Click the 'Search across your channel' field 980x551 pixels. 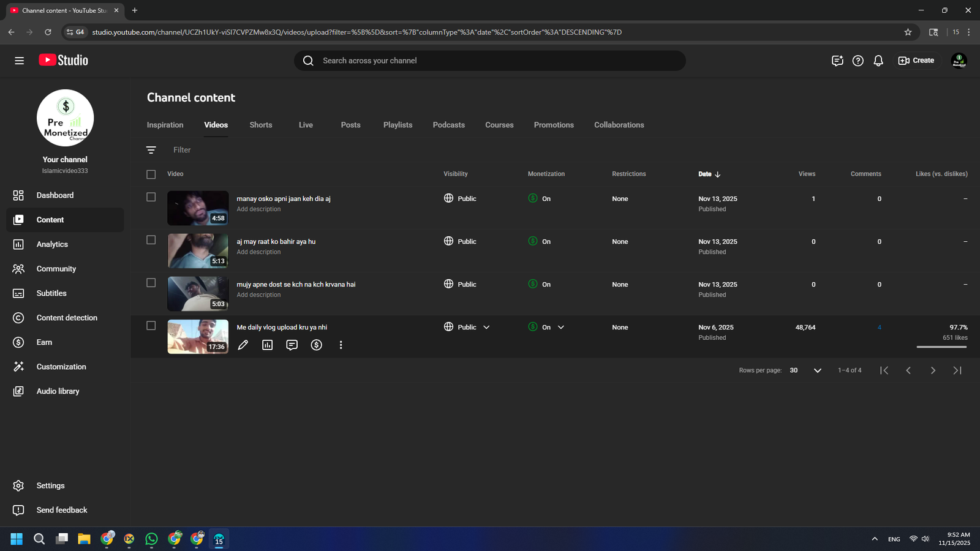pos(490,61)
